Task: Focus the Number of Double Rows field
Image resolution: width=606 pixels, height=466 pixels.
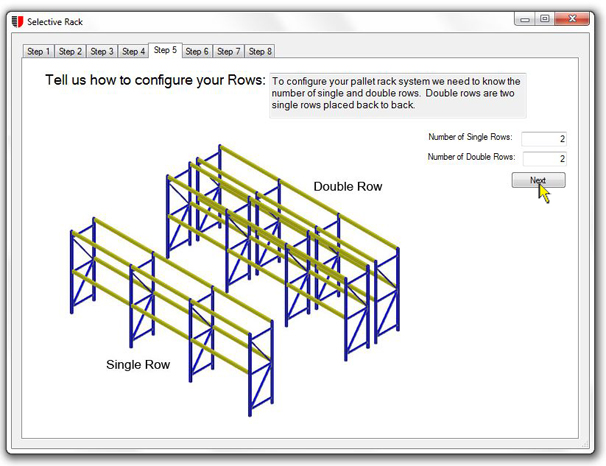Action: coord(545,158)
